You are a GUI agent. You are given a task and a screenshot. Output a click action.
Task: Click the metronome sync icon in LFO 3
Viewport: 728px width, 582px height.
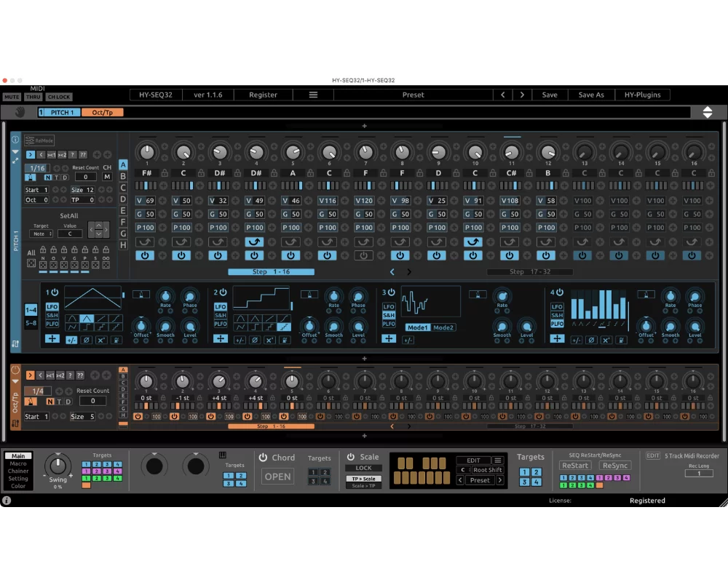[x=478, y=294]
